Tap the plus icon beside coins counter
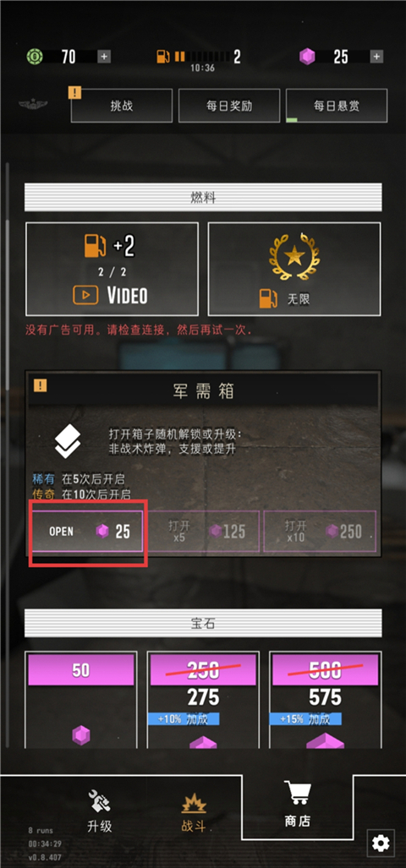 (x=104, y=57)
